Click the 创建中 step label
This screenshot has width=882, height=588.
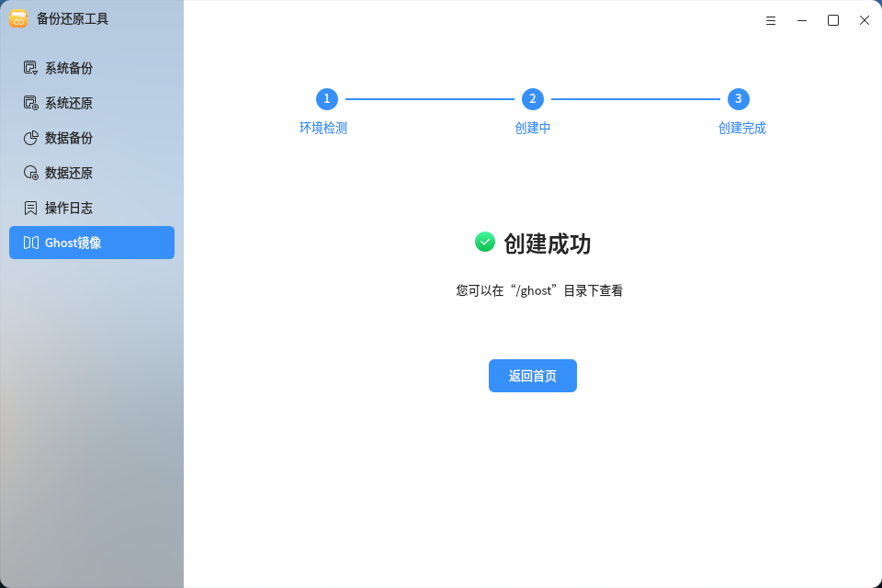533,129
